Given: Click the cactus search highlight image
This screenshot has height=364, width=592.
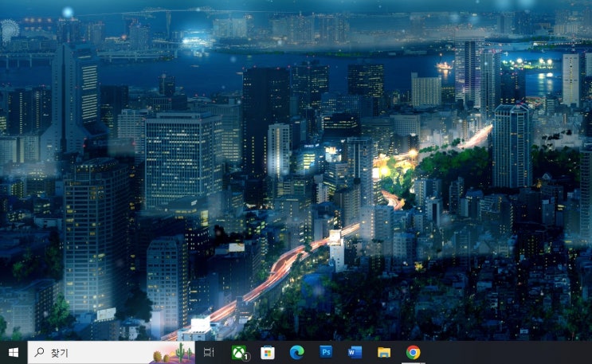Looking at the screenshot, I should (x=172, y=353).
